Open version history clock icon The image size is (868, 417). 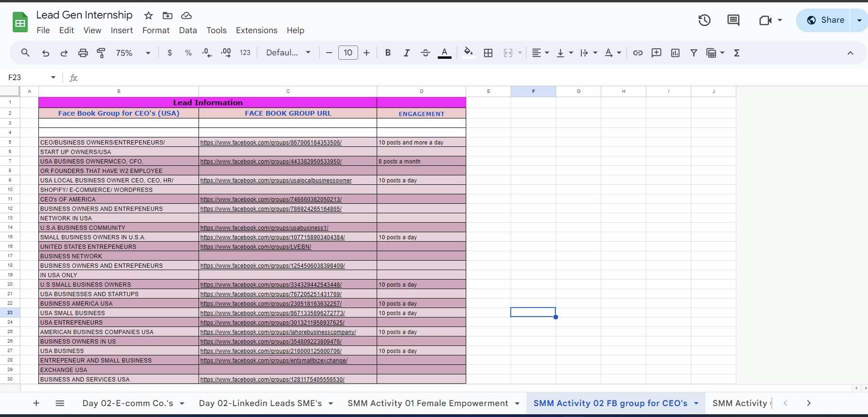click(705, 20)
